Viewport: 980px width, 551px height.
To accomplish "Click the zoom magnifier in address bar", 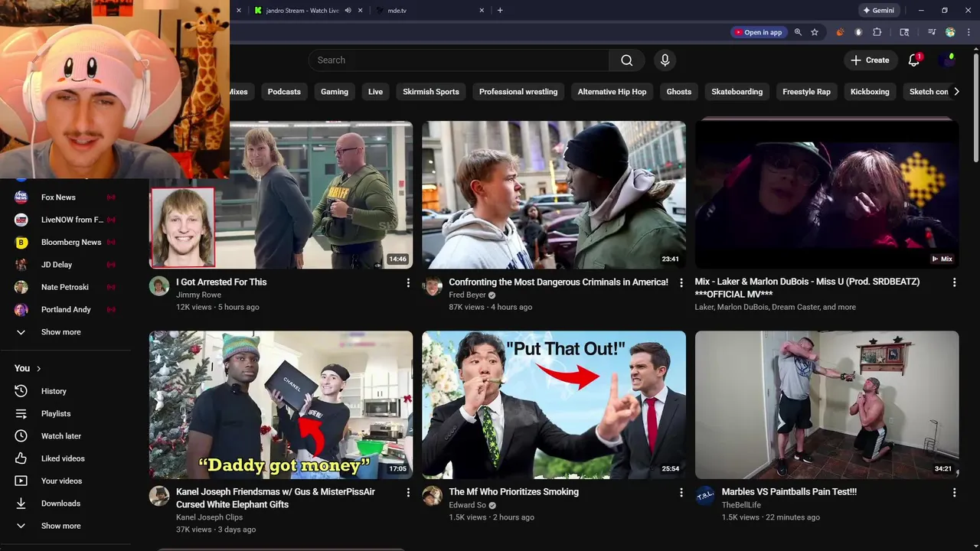I will [x=798, y=32].
